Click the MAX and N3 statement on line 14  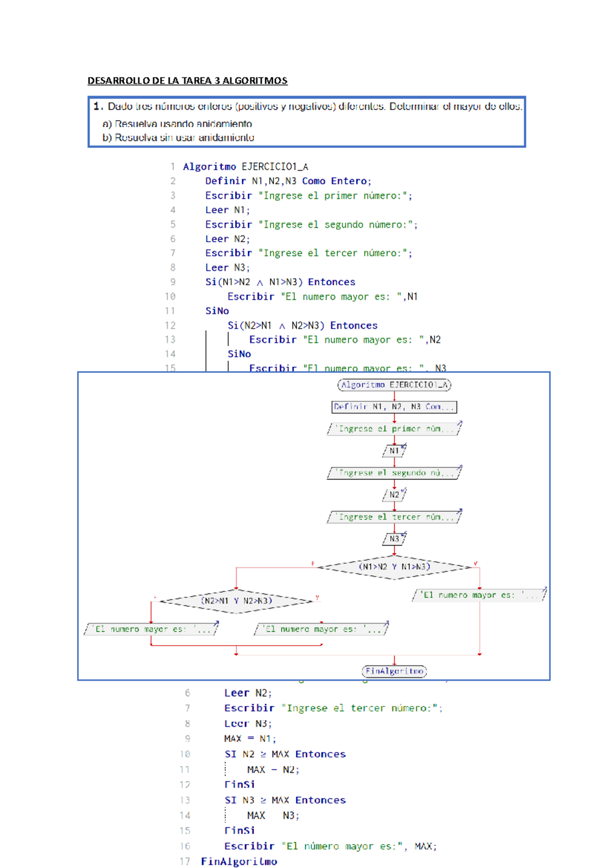click(273, 815)
